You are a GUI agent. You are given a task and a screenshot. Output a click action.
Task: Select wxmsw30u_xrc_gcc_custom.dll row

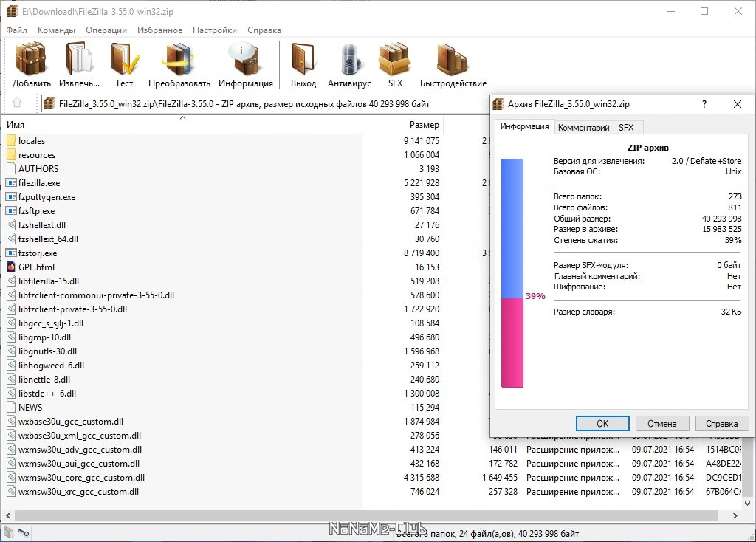78,491
